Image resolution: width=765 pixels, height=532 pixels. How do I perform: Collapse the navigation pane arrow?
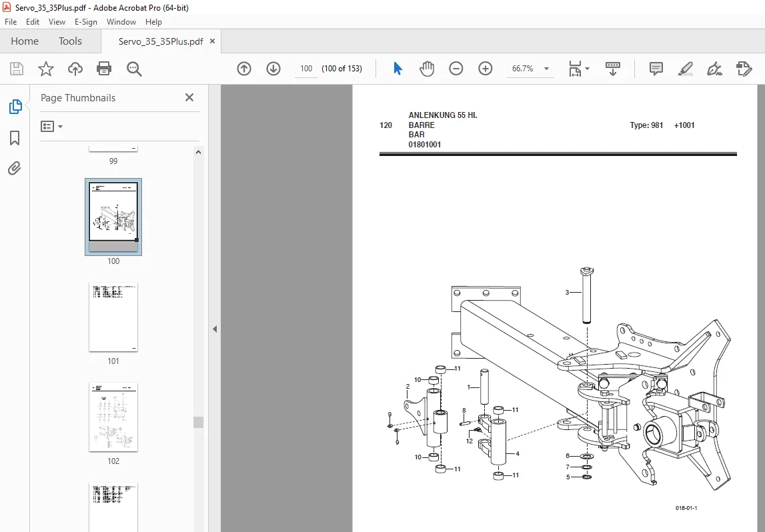[215, 329]
